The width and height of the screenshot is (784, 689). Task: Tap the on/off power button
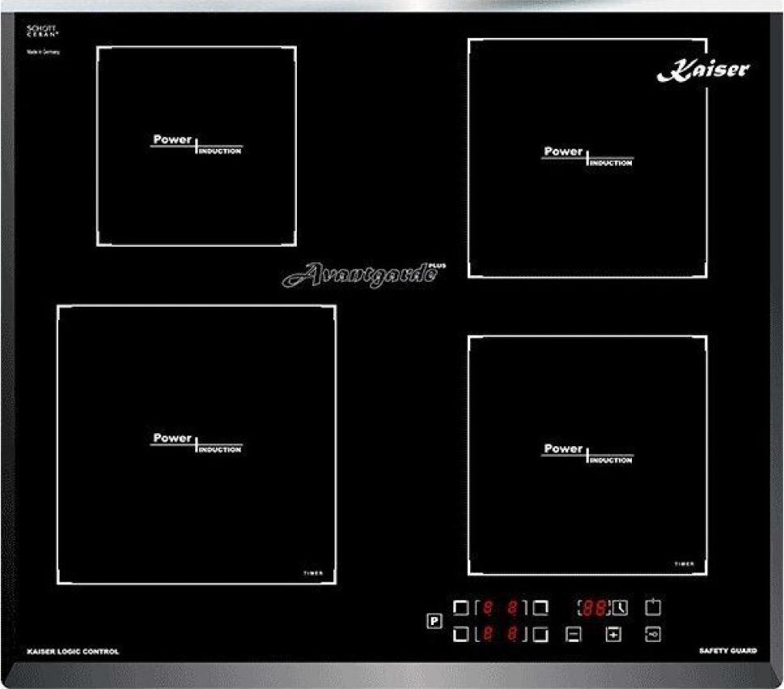[x=653, y=607]
